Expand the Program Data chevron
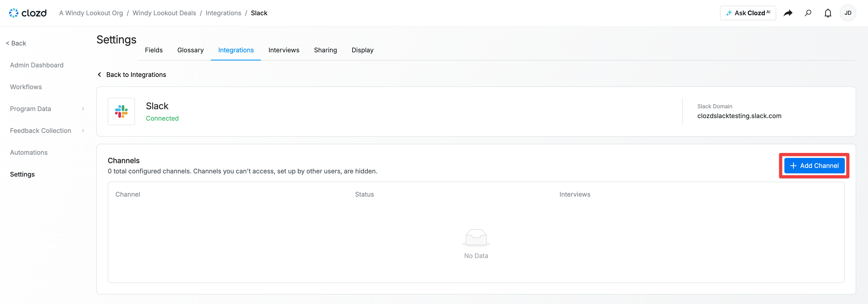Image resolution: width=868 pixels, height=304 pixels. pyautogui.click(x=83, y=109)
